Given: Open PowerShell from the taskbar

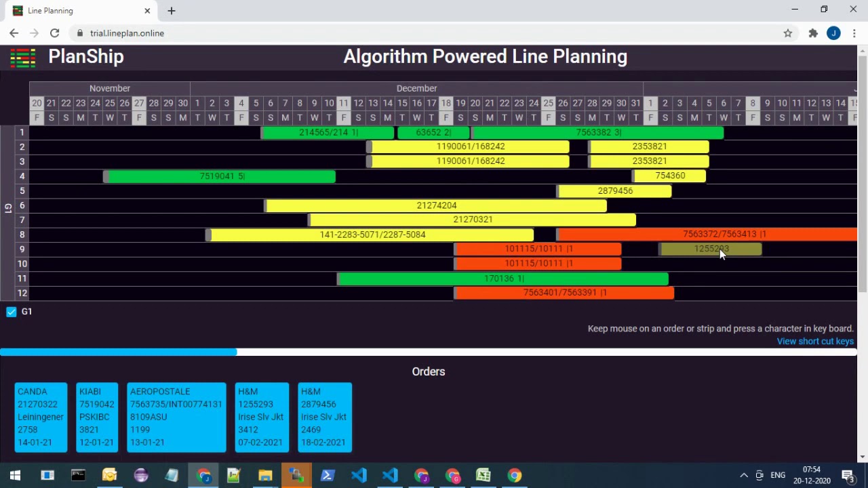Looking at the screenshot, I should coord(328,475).
